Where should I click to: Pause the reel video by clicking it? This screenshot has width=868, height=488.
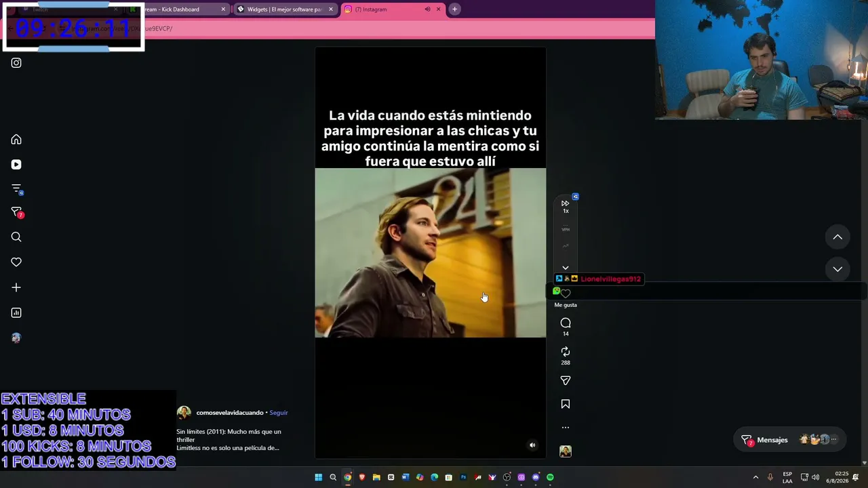point(430,252)
